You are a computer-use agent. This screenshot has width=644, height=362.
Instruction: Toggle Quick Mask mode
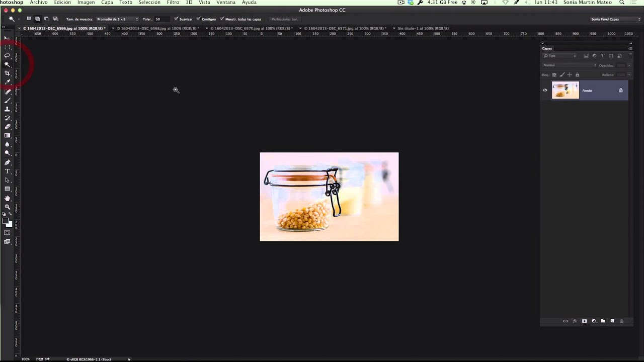(x=7, y=233)
